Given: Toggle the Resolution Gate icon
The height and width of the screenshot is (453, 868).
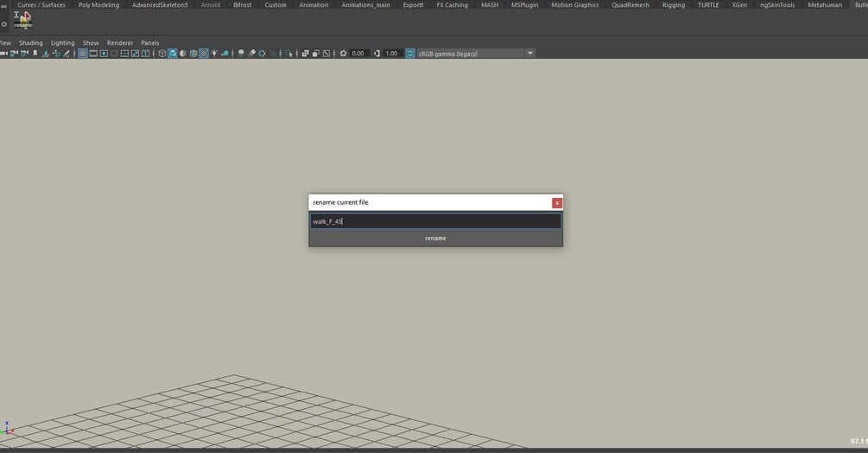Looking at the screenshot, I should (x=104, y=53).
